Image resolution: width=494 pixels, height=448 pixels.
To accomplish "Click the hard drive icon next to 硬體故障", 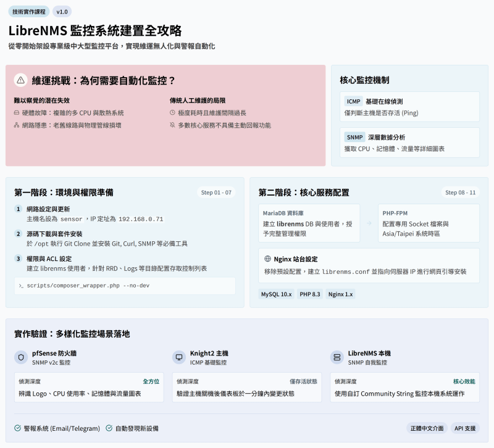I will click(17, 113).
